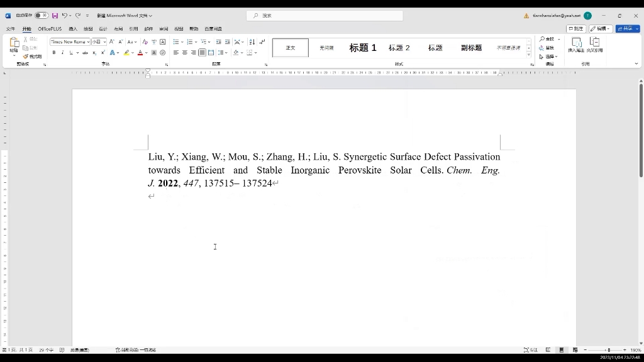Redo the action with the redo arrow

[77, 16]
